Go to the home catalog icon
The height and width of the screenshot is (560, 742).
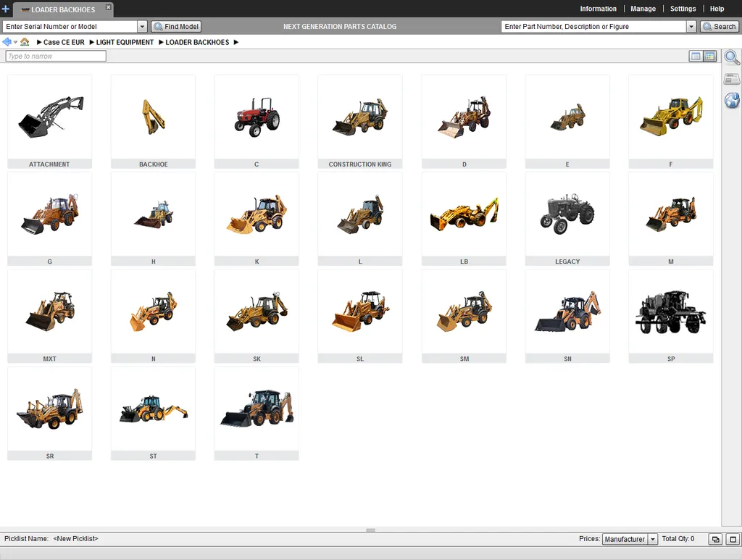[25, 42]
